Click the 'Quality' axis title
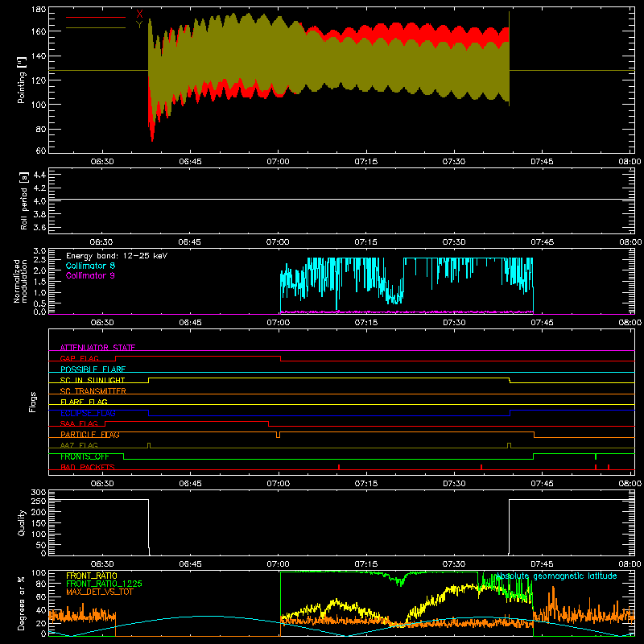This screenshot has height=644, width=644. coord(22,522)
